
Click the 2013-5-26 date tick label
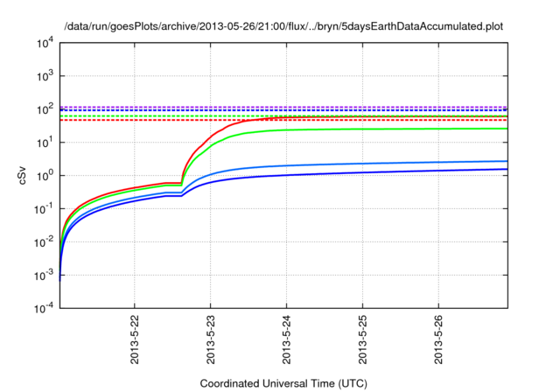click(438, 339)
